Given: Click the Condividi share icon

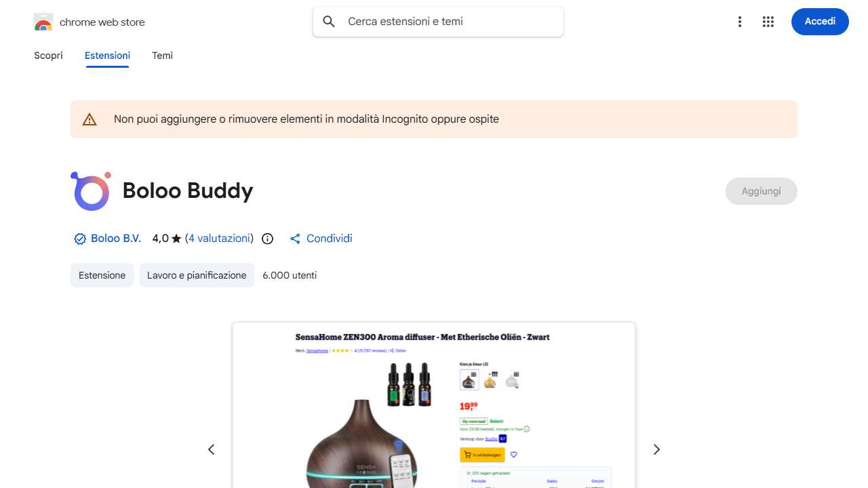Looking at the screenshot, I should [x=295, y=239].
